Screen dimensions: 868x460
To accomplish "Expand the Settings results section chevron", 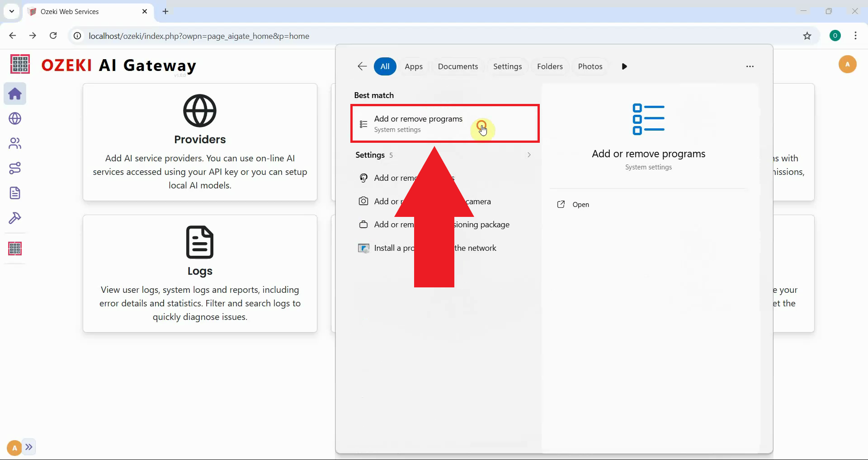I will point(528,155).
